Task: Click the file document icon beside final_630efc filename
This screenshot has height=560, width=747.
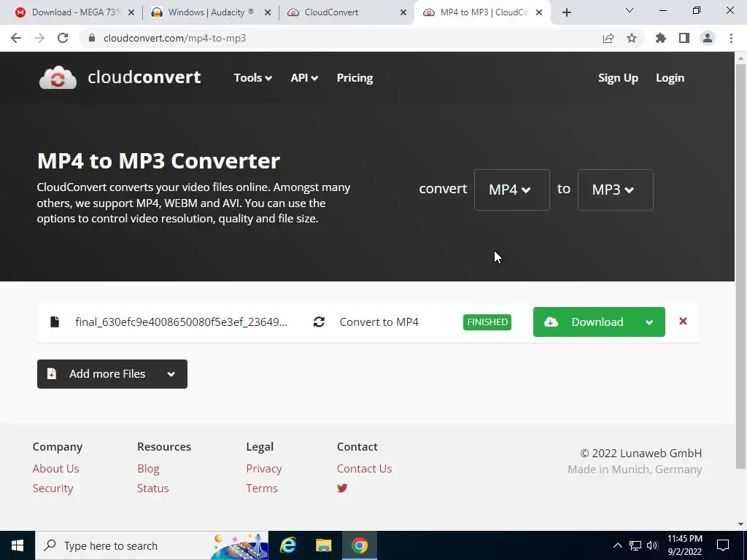Action: (x=55, y=322)
